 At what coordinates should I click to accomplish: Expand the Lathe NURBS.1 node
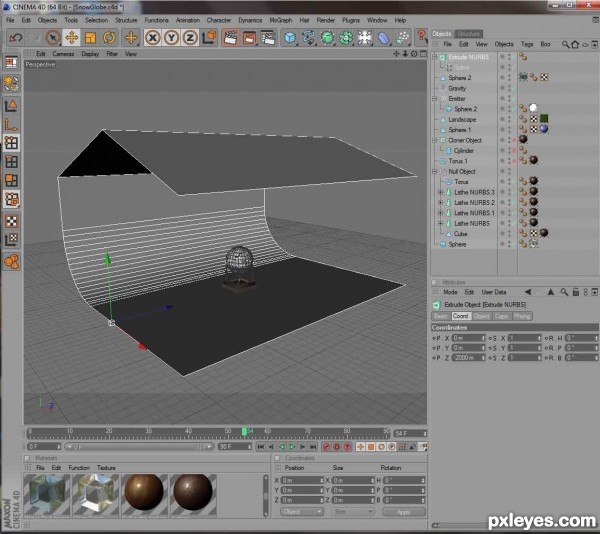point(441,213)
